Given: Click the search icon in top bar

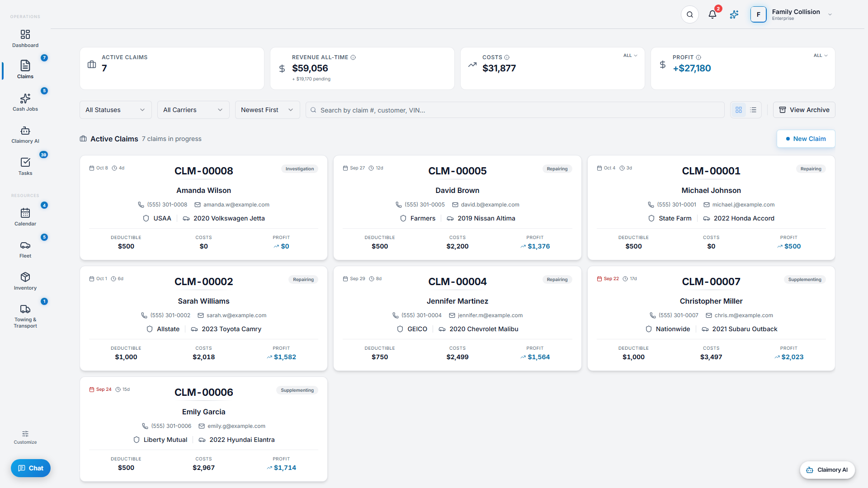Looking at the screenshot, I should 690,14.
